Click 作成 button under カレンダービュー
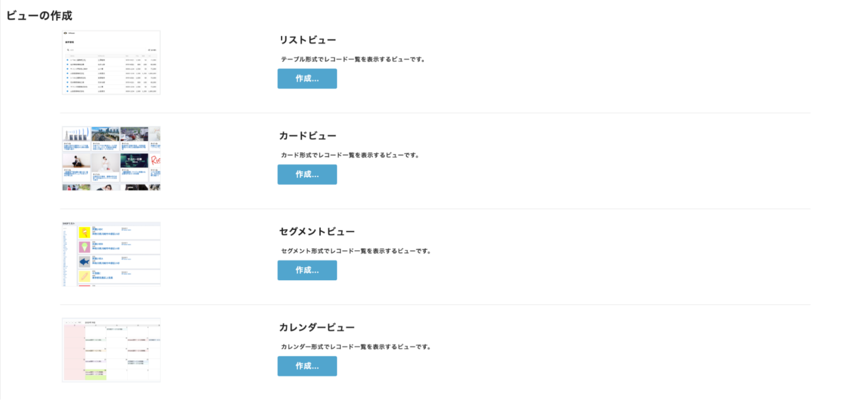 click(x=307, y=366)
